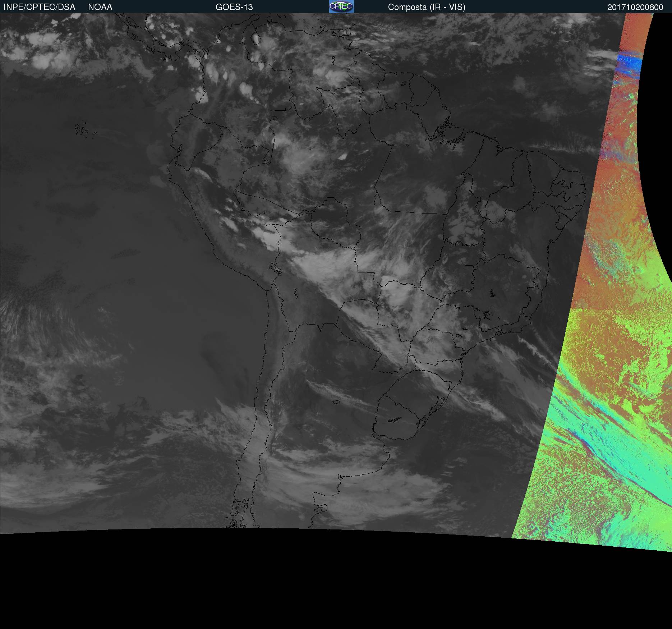Click the Composta (IR - VIS) title

426,7
